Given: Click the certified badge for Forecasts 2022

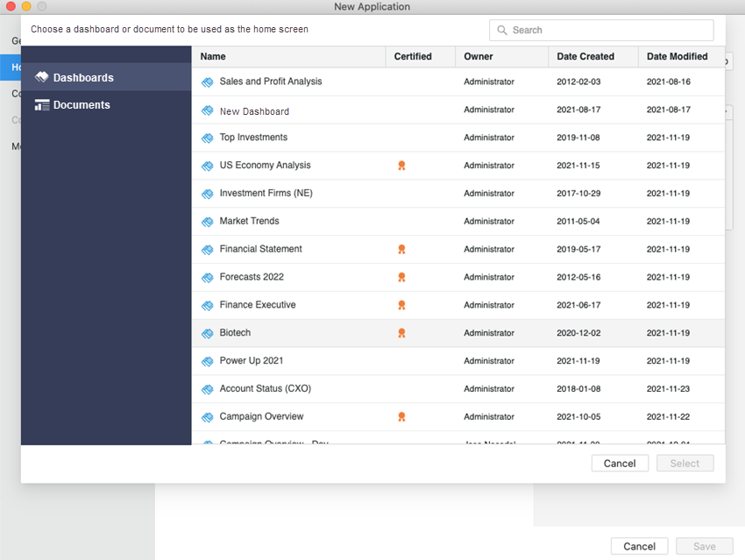Looking at the screenshot, I should click(401, 278).
